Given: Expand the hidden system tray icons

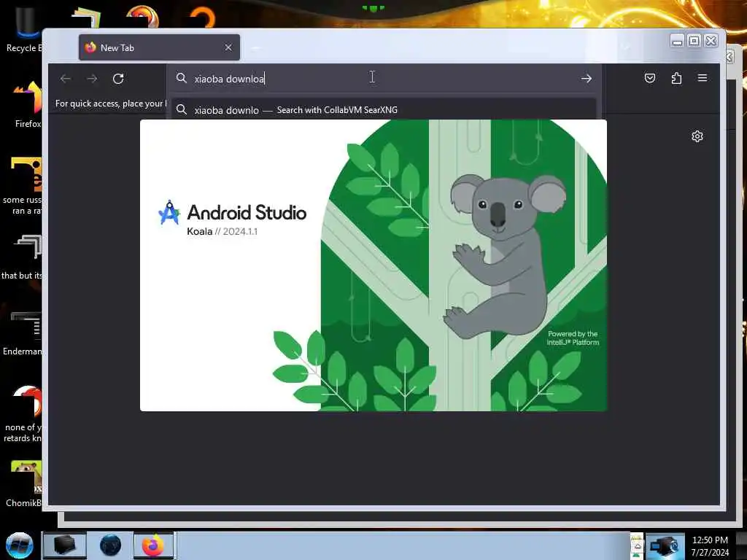Looking at the screenshot, I should point(636,545).
